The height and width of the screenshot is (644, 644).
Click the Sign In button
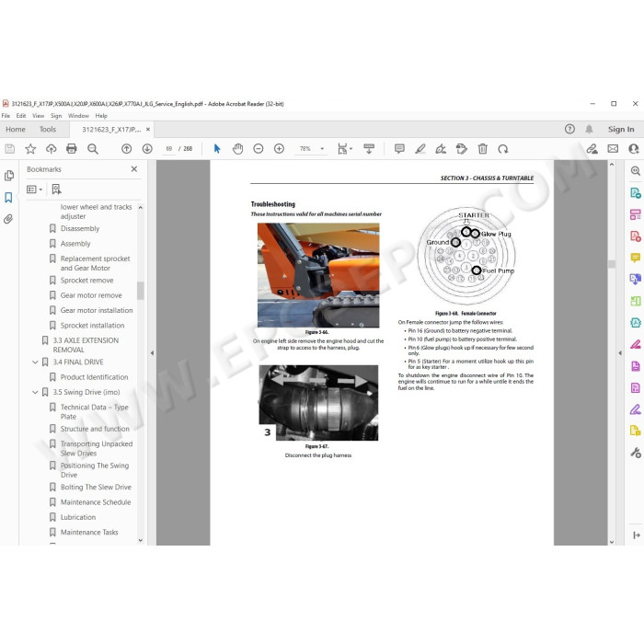point(621,130)
